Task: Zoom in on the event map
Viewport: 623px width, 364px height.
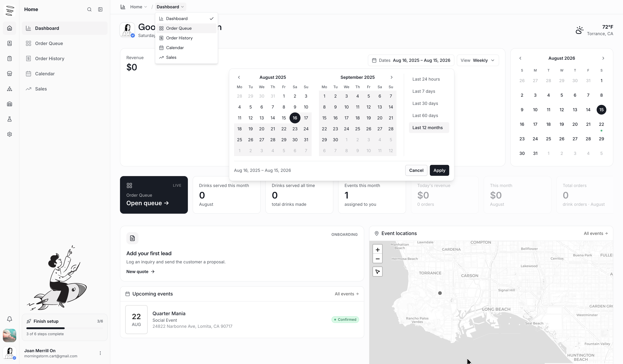Action: tap(378, 249)
